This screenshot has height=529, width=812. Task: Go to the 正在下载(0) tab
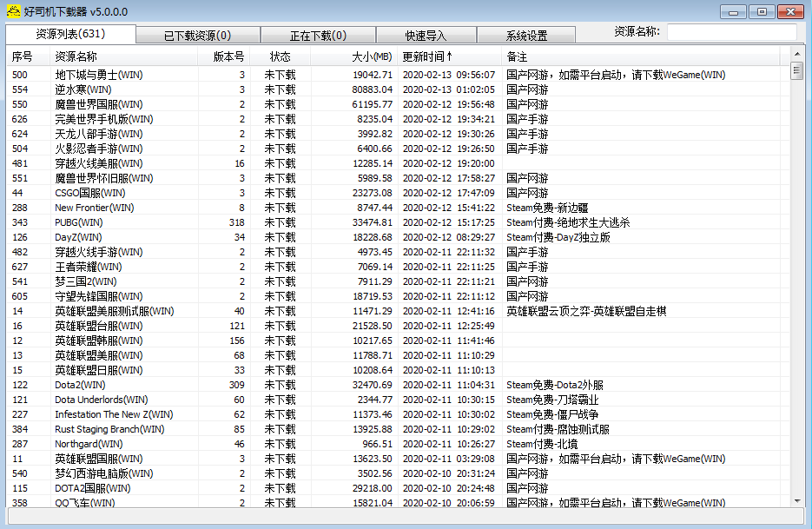coord(318,36)
